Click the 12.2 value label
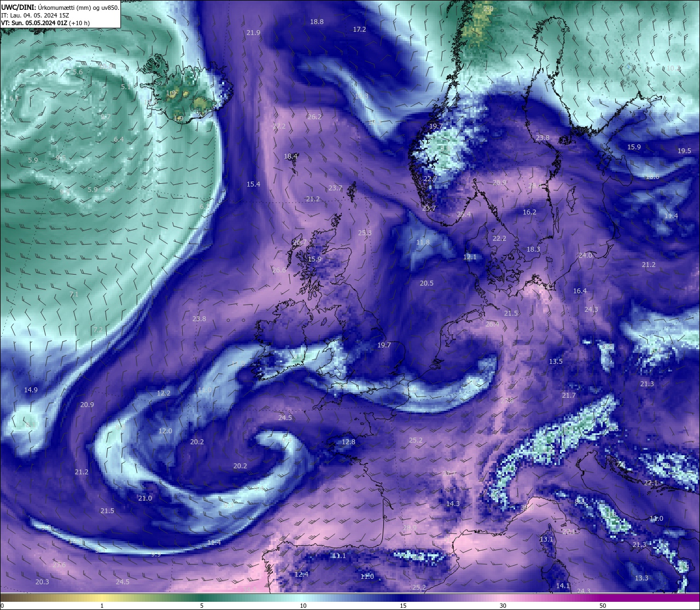This screenshot has width=700, height=610. click(x=164, y=393)
